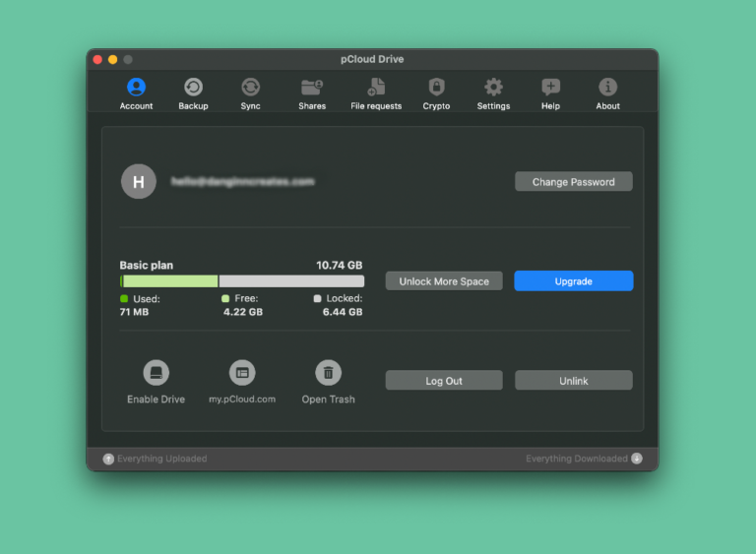Image resolution: width=756 pixels, height=554 pixels.
Task: Click the blue Upgrade button
Action: pos(573,281)
